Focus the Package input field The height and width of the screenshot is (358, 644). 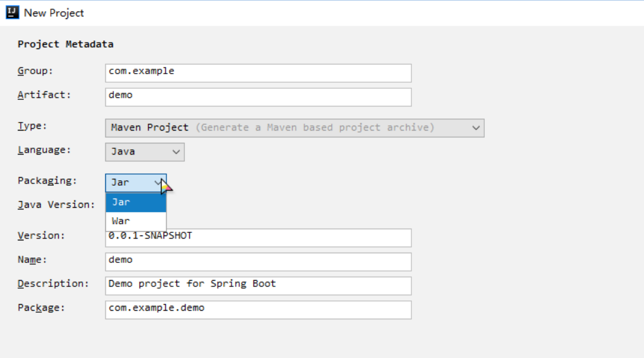pos(258,309)
